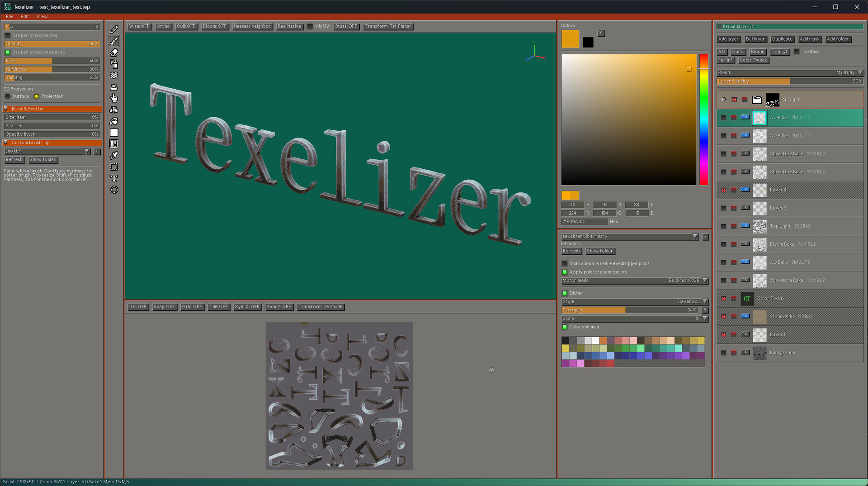Toggle Use pen pressure opacity checkbox

point(7,52)
